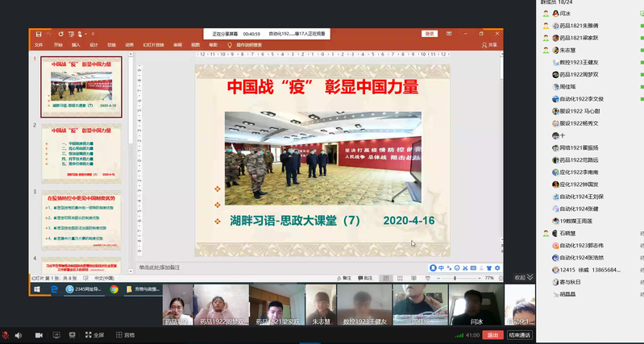Click the notes area 单击此处添加备注
This screenshot has width=644, height=344.
[x=160, y=267]
